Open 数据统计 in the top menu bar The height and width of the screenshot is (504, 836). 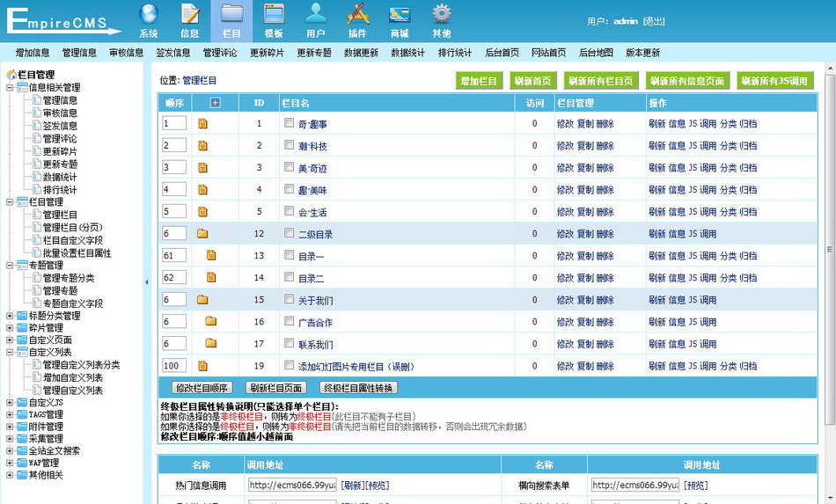(407, 53)
